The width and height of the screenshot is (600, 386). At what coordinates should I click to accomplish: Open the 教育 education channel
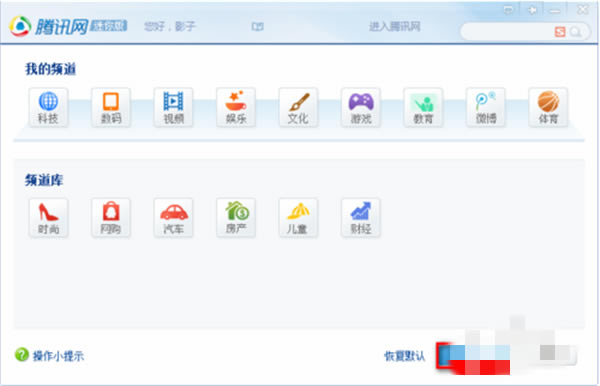(423, 107)
